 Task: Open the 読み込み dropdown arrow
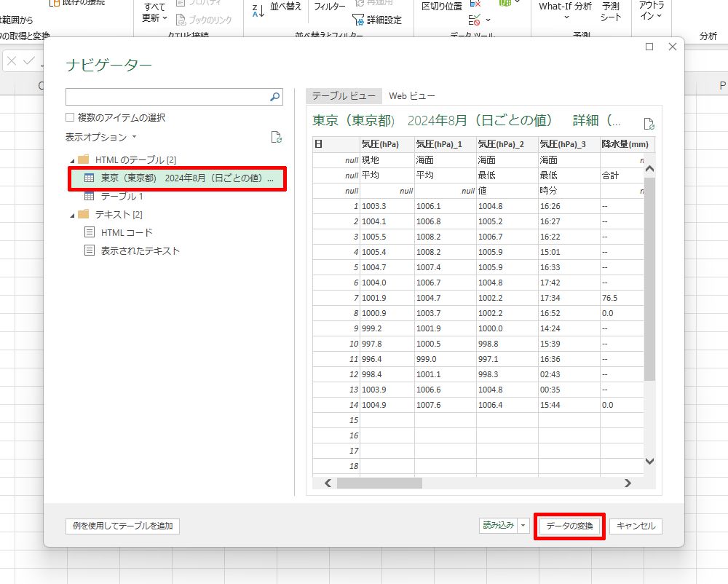coord(523,526)
